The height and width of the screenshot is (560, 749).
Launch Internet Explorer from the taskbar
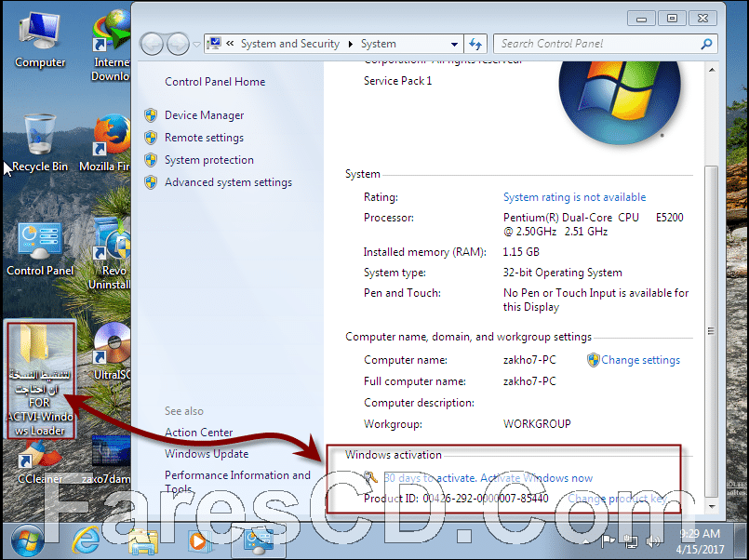[x=86, y=541]
